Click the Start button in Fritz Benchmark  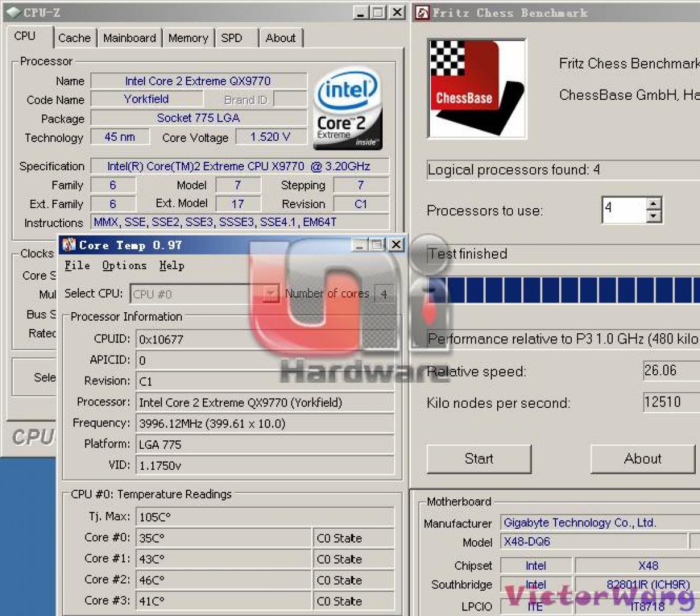pyautogui.click(x=479, y=458)
